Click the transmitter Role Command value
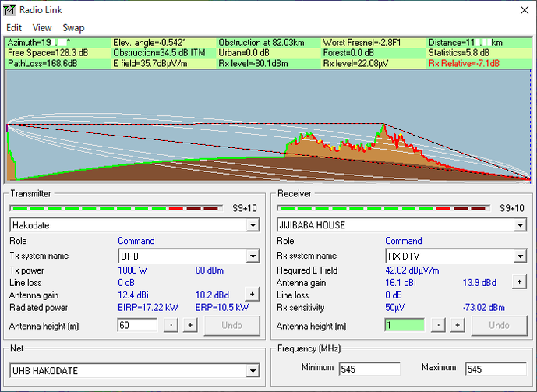This screenshot has height=392, width=537. tap(136, 241)
